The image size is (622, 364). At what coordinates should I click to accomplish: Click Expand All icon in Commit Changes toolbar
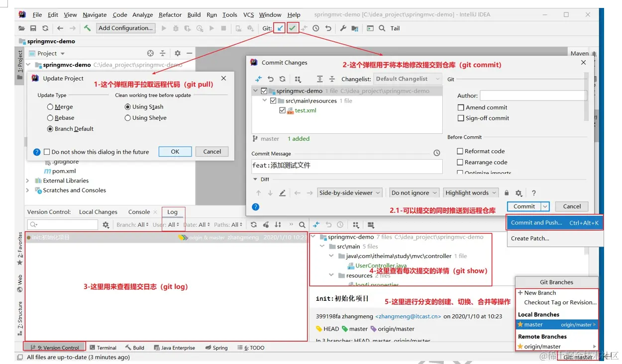pos(320,79)
